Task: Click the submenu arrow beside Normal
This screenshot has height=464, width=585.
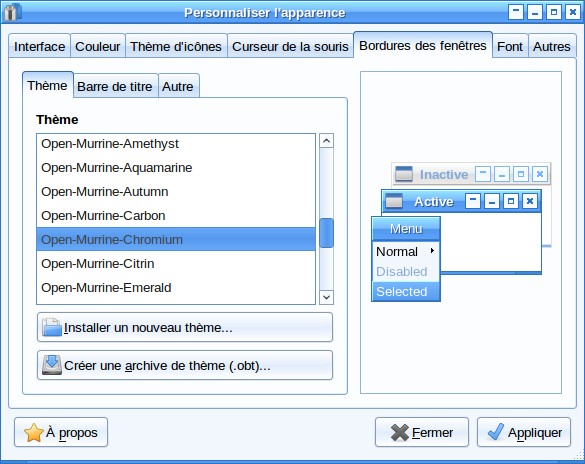Action: pyautogui.click(x=432, y=251)
